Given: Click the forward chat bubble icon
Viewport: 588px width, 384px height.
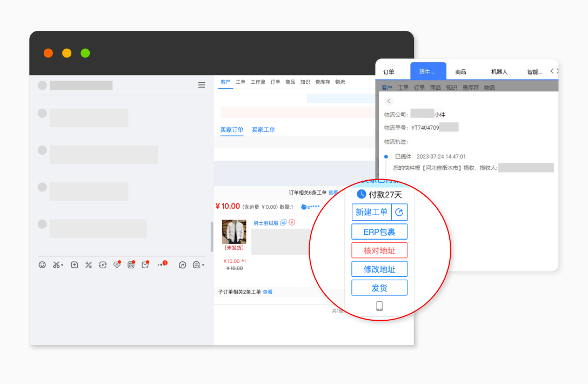Looking at the screenshot, I should coord(182,265).
